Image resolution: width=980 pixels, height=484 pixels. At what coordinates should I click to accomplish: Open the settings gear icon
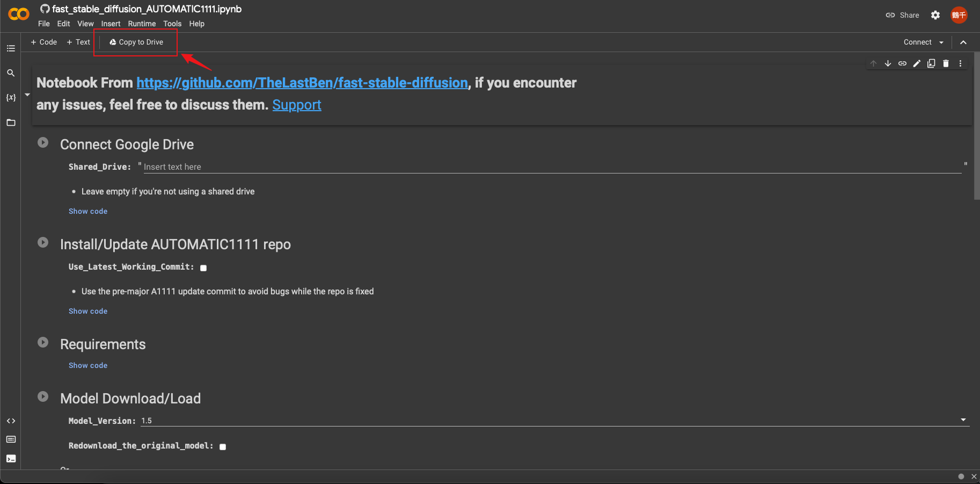pyautogui.click(x=935, y=15)
